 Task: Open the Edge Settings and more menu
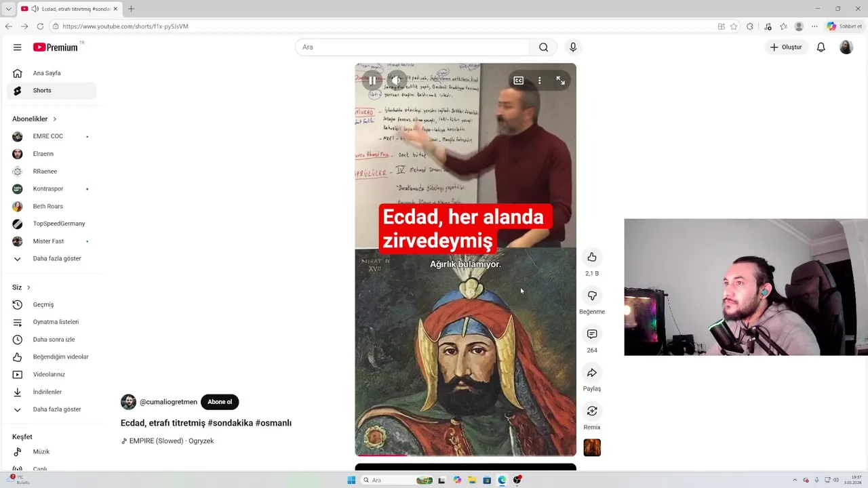pyautogui.click(x=814, y=26)
